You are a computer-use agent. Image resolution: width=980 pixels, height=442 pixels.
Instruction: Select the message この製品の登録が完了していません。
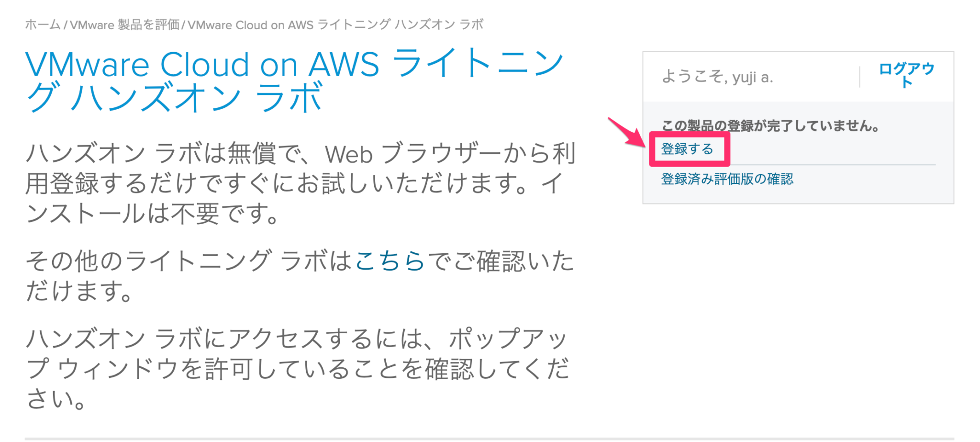pos(770,125)
